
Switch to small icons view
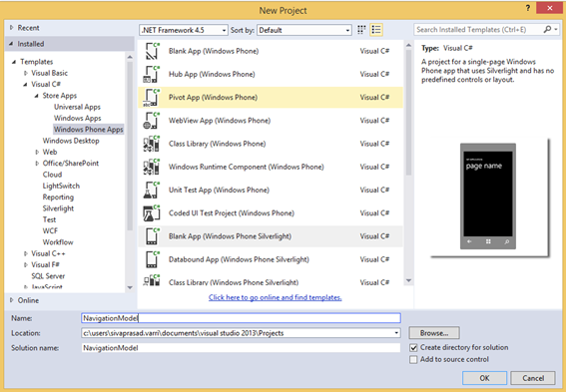(361, 30)
